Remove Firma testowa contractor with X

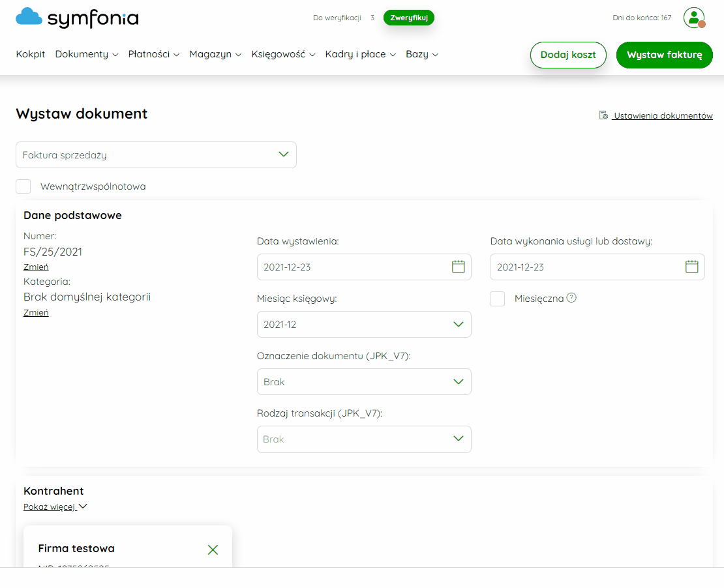pos(213,550)
